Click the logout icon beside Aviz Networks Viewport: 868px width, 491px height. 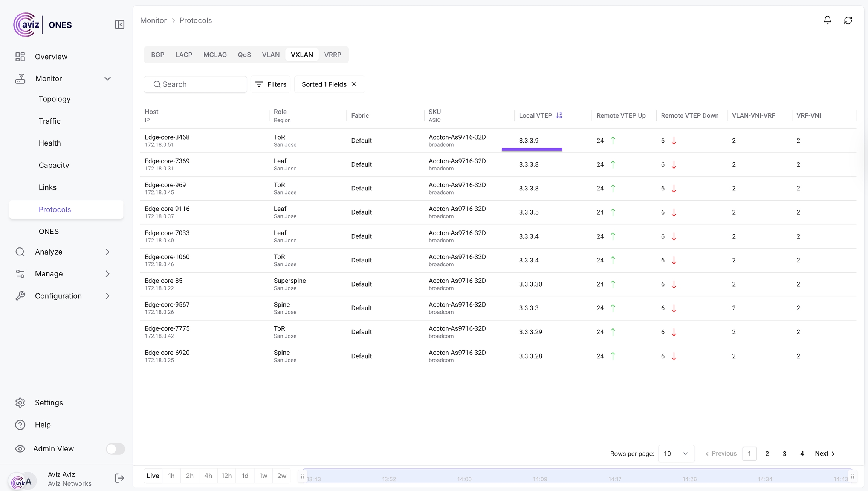click(119, 478)
